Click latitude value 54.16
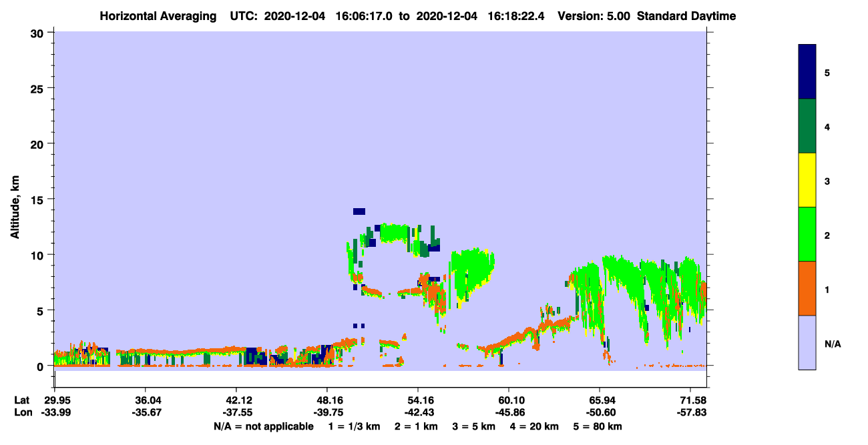Viewport: 868px width, 445px height. click(x=418, y=400)
